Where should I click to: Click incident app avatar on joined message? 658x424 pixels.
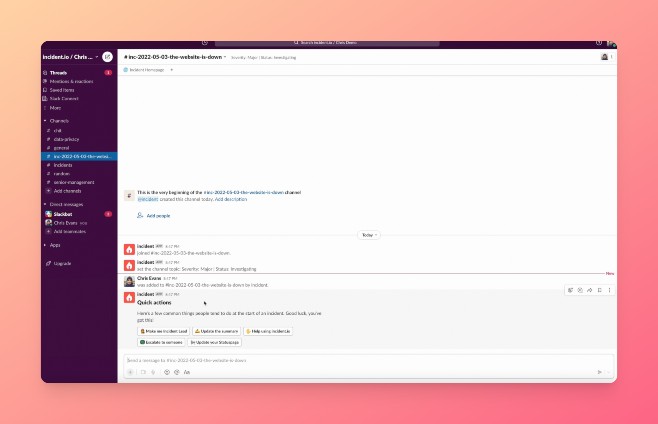pos(129,249)
